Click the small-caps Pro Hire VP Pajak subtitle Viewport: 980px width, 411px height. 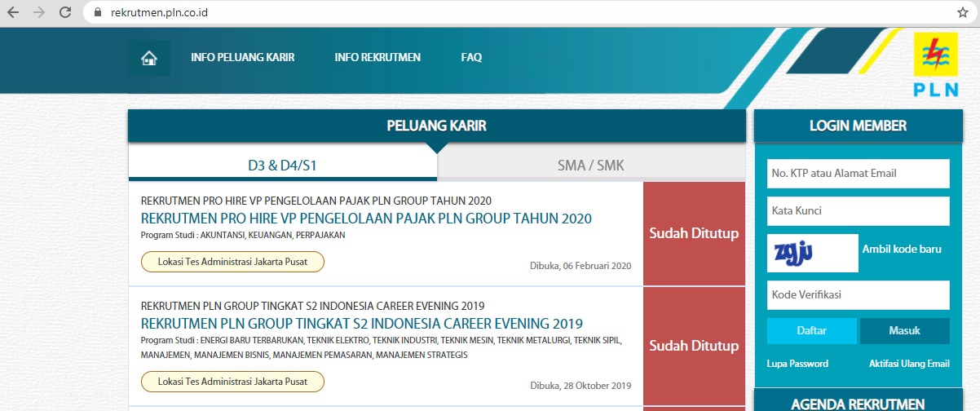[316, 201]
